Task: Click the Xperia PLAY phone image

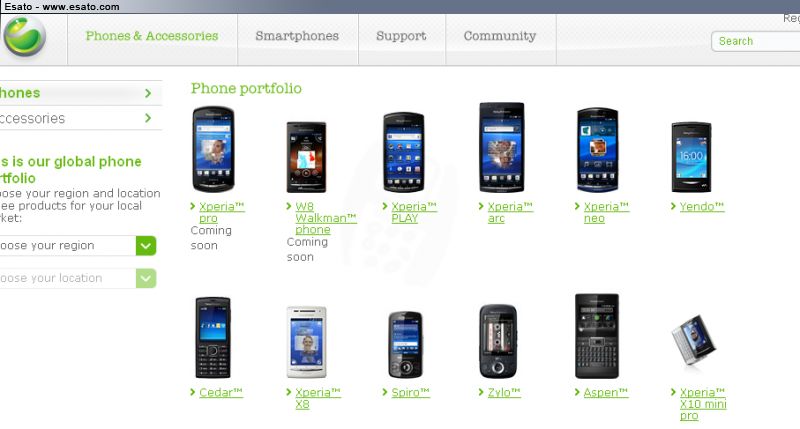Action: point(404,152)
